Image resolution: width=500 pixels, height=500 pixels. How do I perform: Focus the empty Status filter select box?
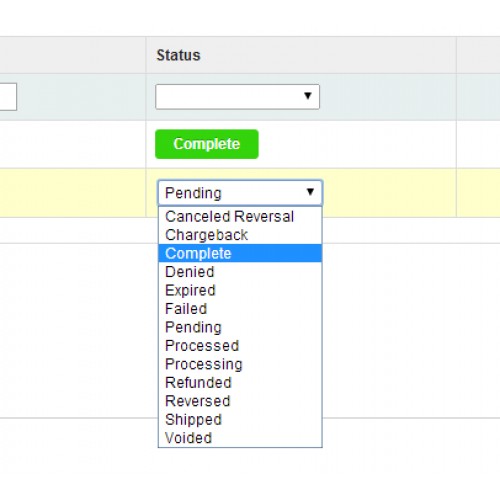pyautogui.click(x=237, y=97)
